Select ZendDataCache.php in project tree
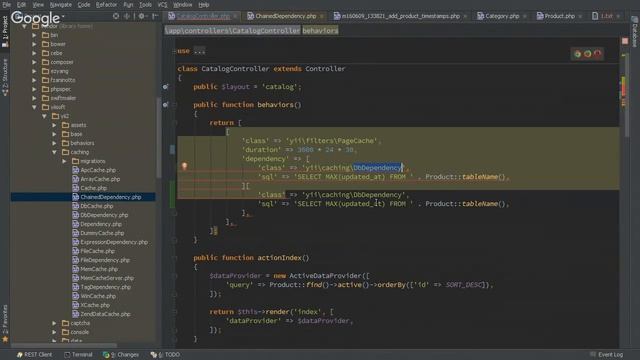The image size is (640, 360). coord(105,314)
